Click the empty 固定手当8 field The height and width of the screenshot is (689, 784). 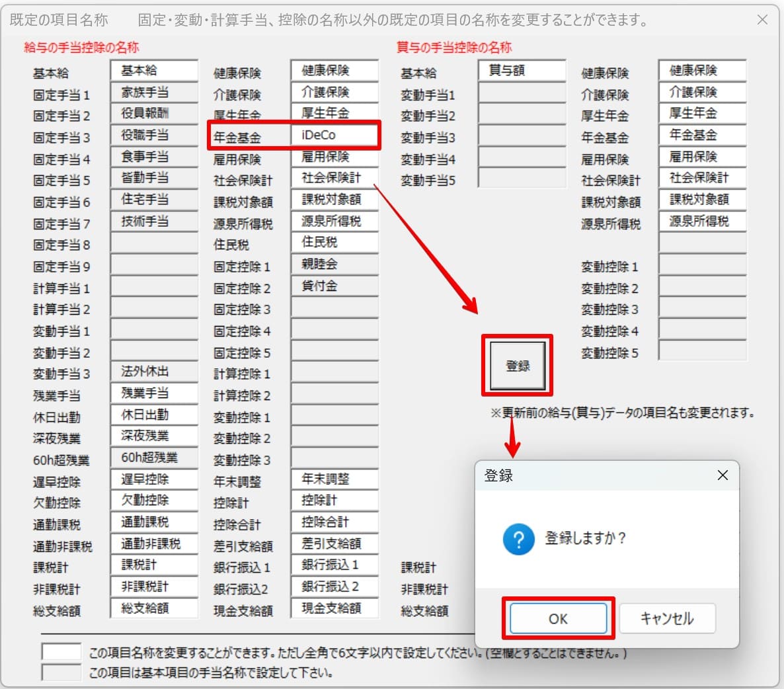click(x=154, y=243)
